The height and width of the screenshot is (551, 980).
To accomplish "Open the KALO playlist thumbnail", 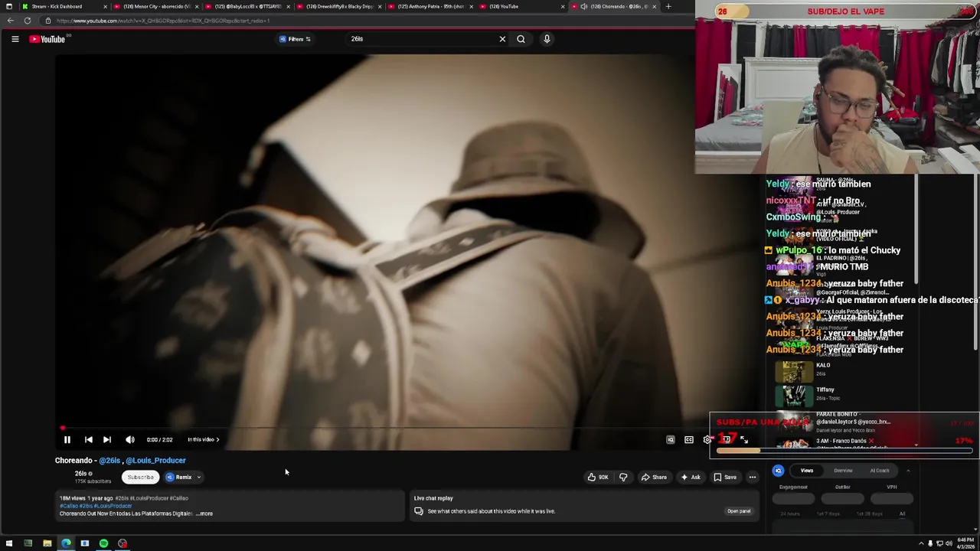I will click(794, 371).
